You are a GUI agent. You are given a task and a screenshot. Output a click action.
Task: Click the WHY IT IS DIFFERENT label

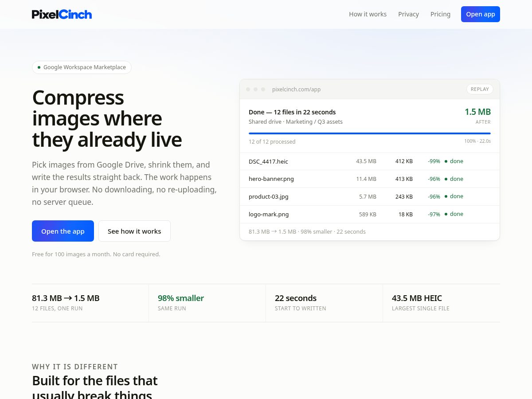[x=75, y=367]
